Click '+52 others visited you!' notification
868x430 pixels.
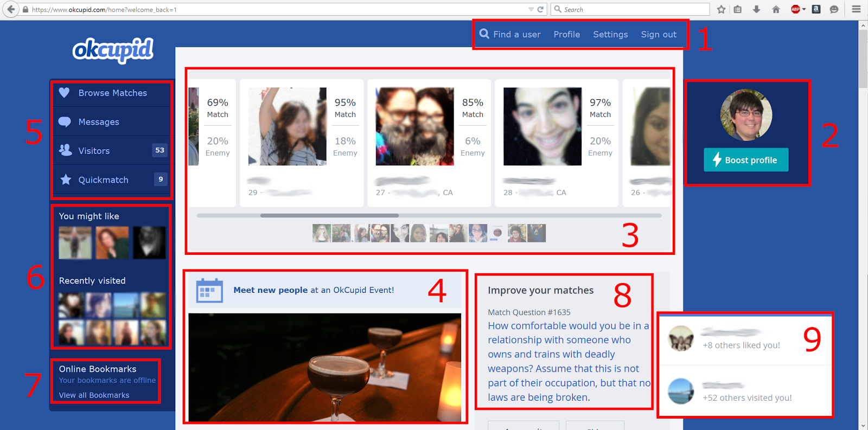tap(747, 397)
